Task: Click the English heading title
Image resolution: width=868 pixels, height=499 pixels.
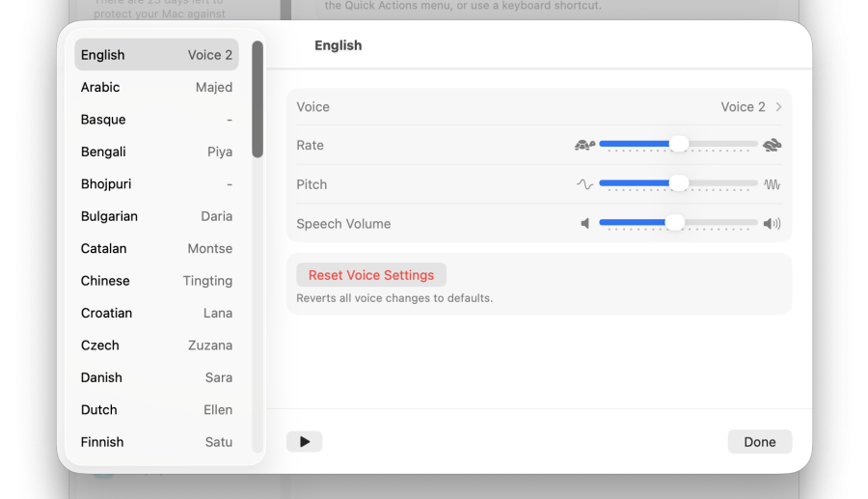Action: pyautogui.click(x=339, y=45)
